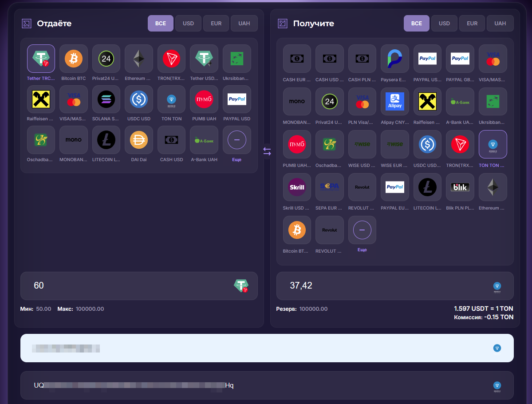The width and height of the screenshot is (532, 404).
Task: Focus the TON wallet address field starting with UQ
Action: pyautogui.click(x=257, y=385)
